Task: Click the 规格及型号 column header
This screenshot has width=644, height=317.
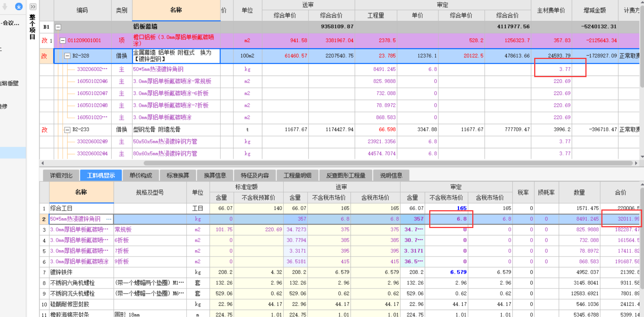Action: [150, 192]
